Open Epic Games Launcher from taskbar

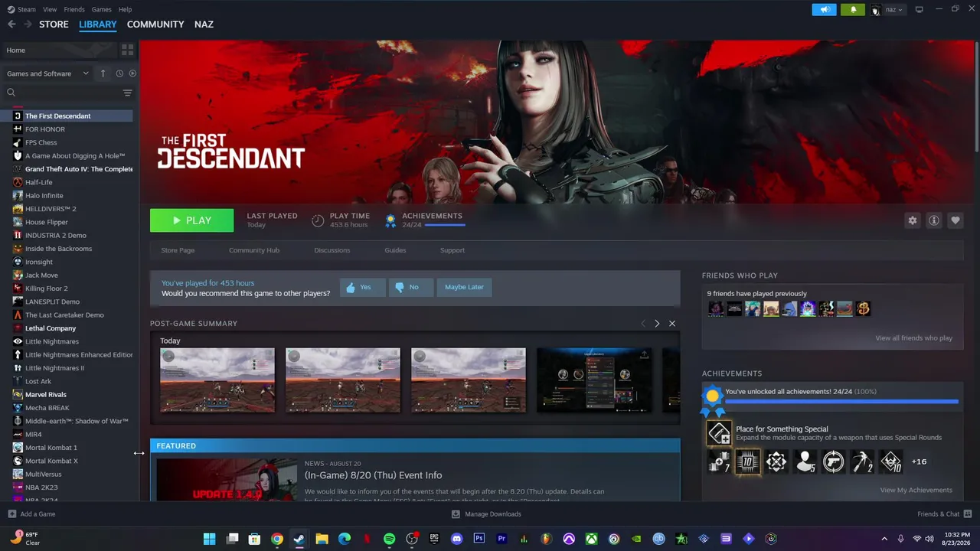[434, 539]
